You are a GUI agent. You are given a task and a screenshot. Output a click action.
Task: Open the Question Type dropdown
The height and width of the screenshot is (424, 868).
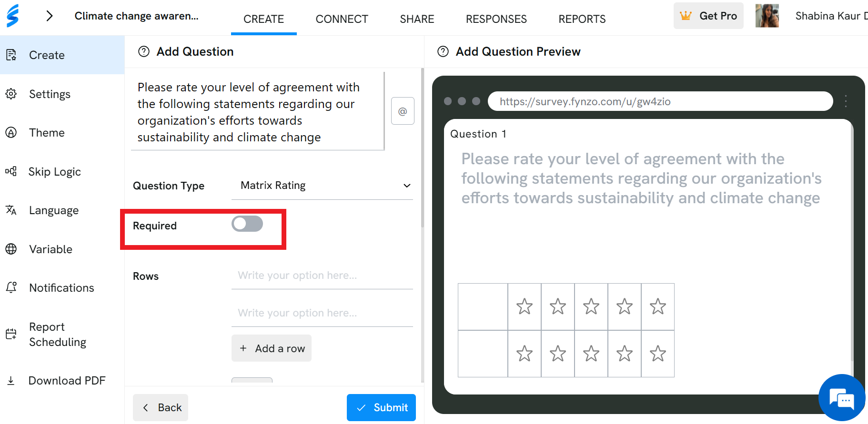[x=322, y=186]
